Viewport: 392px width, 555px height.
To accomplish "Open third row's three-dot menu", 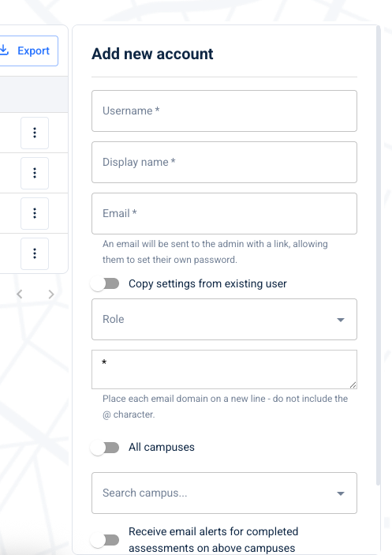I will pyautogui.click(x=35, y=213).
